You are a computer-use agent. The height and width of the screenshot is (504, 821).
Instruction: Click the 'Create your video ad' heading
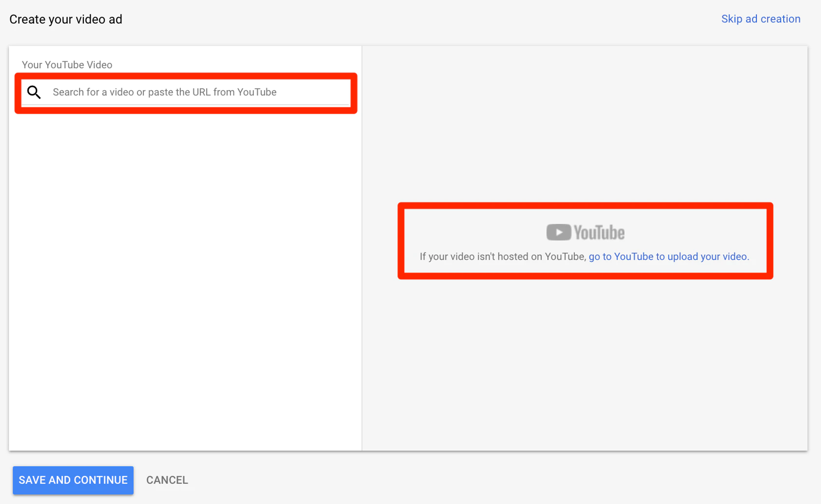66,19
